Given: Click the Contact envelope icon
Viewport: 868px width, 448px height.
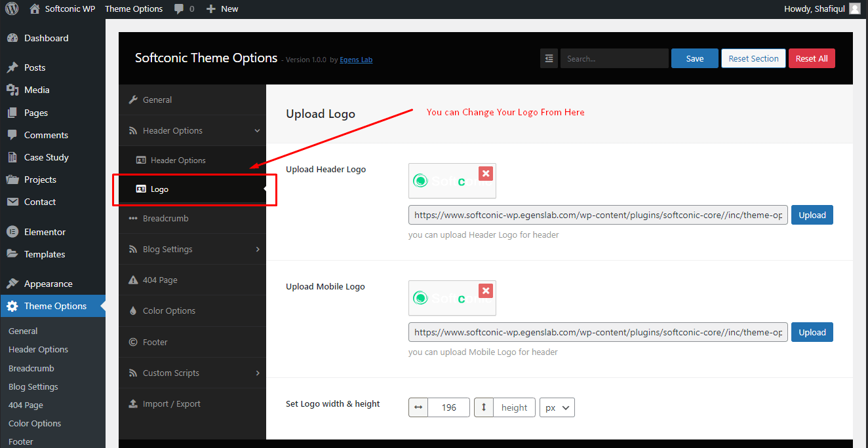Looking at the screenshot, I should point(12,202).
